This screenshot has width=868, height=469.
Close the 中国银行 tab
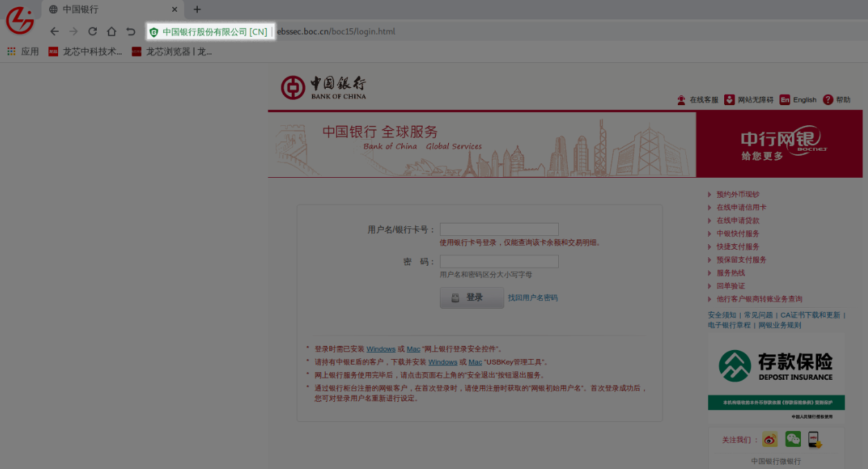point(174,10)
